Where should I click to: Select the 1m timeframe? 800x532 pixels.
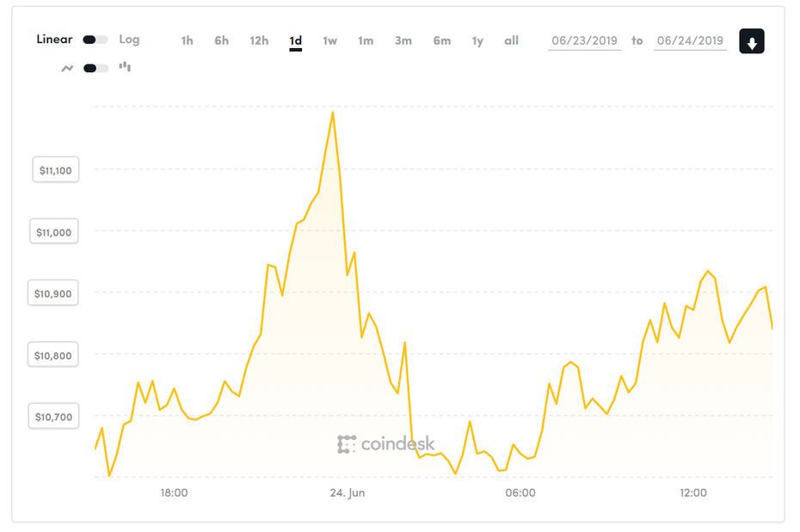(366, 40)
